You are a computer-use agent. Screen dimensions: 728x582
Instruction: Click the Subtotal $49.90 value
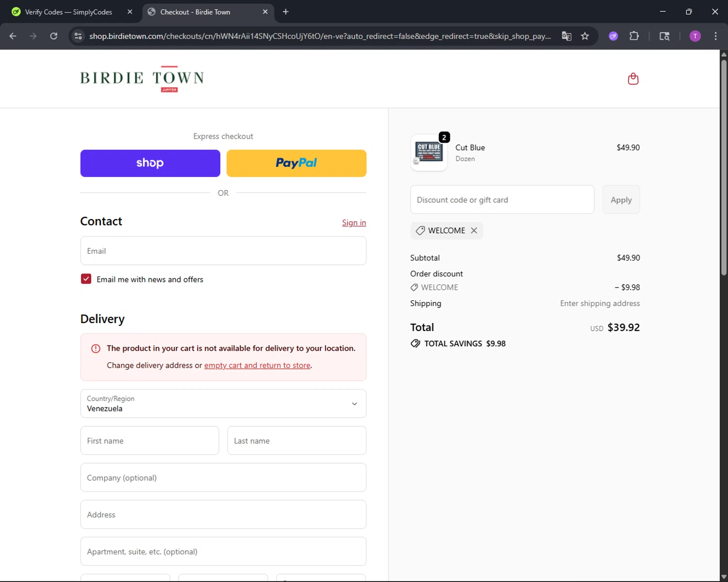coord(628,258)
